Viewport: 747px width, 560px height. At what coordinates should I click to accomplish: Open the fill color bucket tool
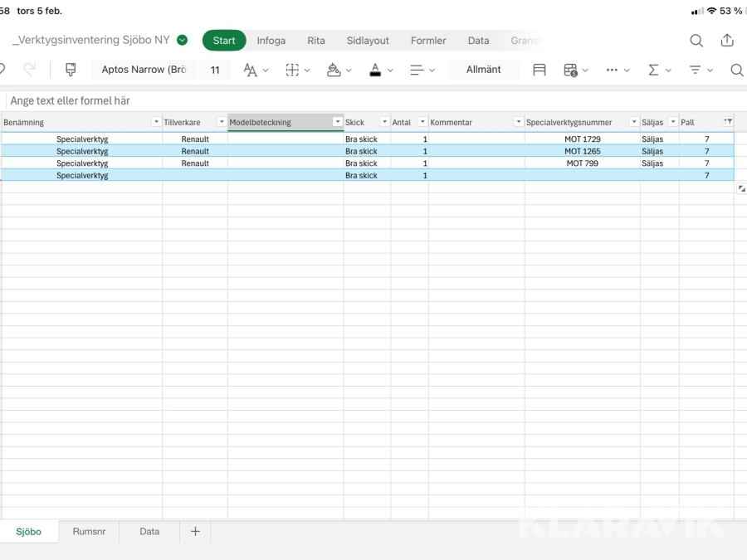334,70
